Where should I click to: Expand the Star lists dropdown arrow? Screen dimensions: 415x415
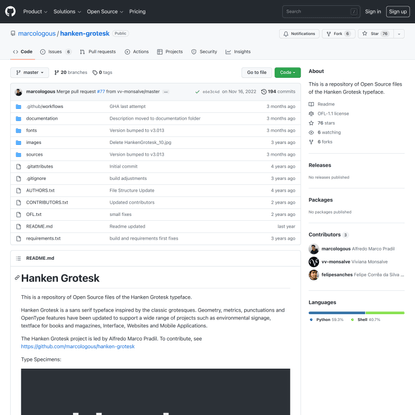pos(399,34)
